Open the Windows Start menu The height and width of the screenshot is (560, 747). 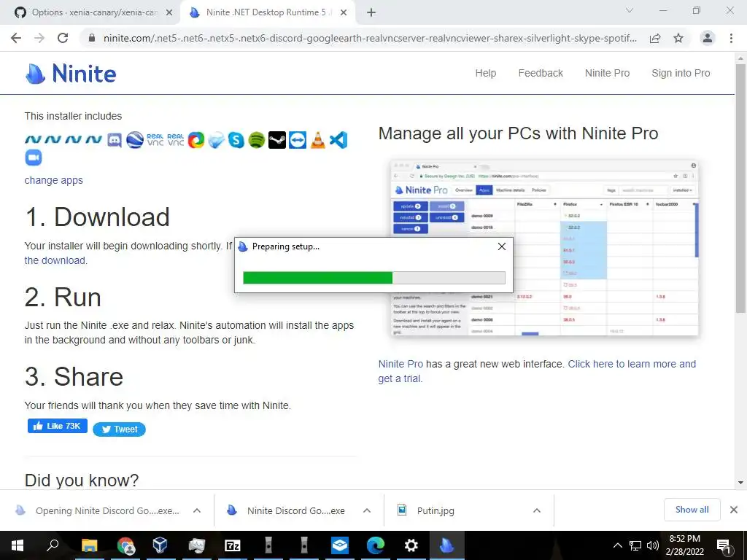18,545
